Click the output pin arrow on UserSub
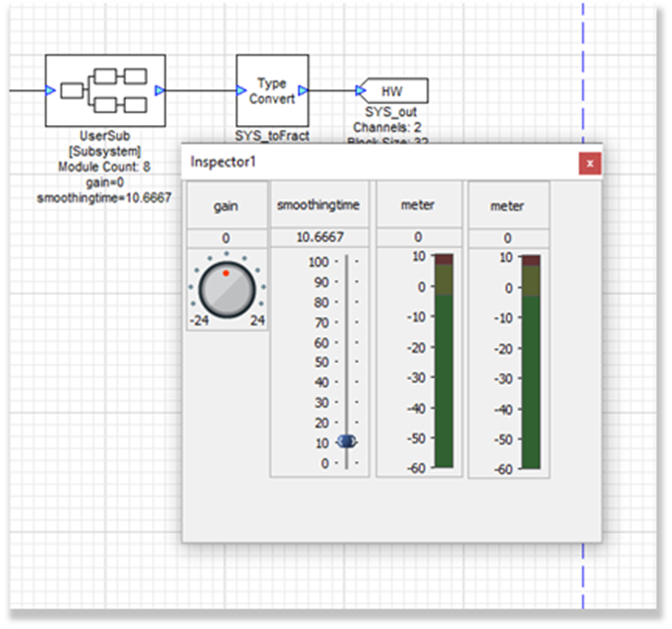This screenshot has height=629, width=672. 160,91
